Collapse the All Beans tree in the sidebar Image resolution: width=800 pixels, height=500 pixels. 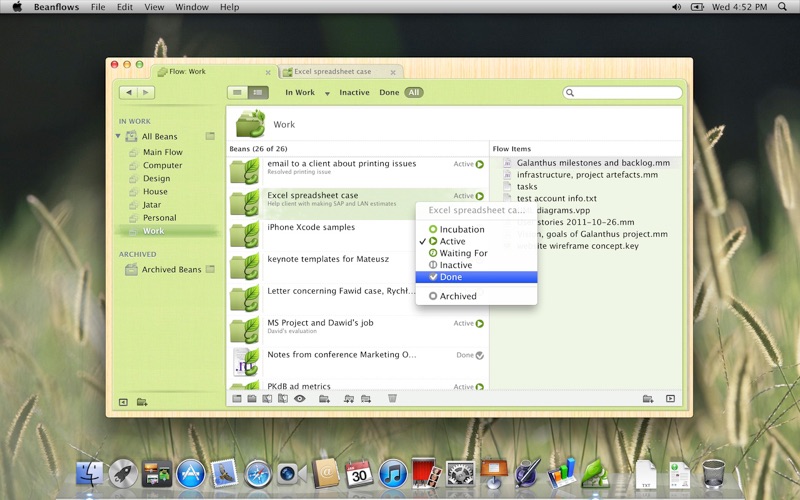pyautogui.click(x=118, y=136)
